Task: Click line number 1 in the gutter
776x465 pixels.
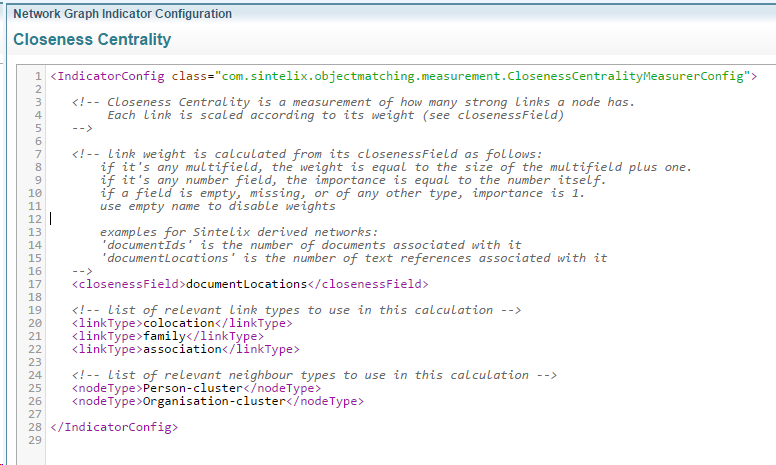Action: 37,76
